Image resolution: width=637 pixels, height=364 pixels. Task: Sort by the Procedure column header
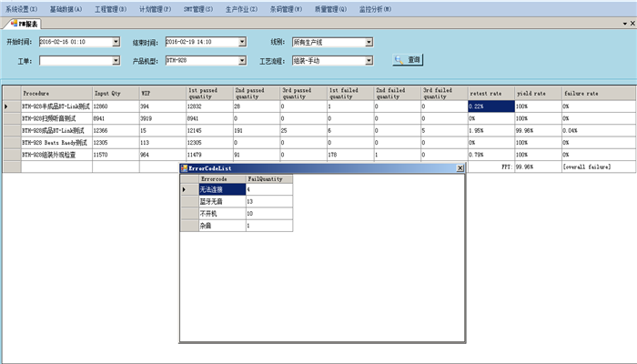[x=56, y=93]
